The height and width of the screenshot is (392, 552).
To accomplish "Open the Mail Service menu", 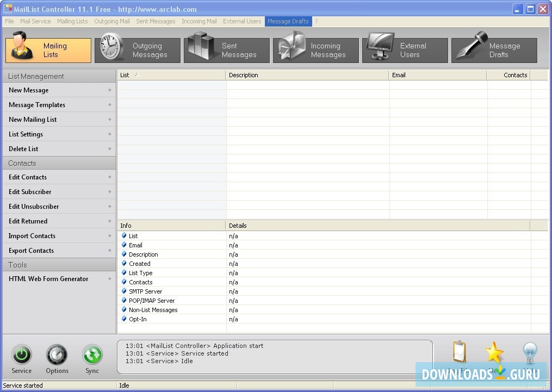I will pos(35,21).
